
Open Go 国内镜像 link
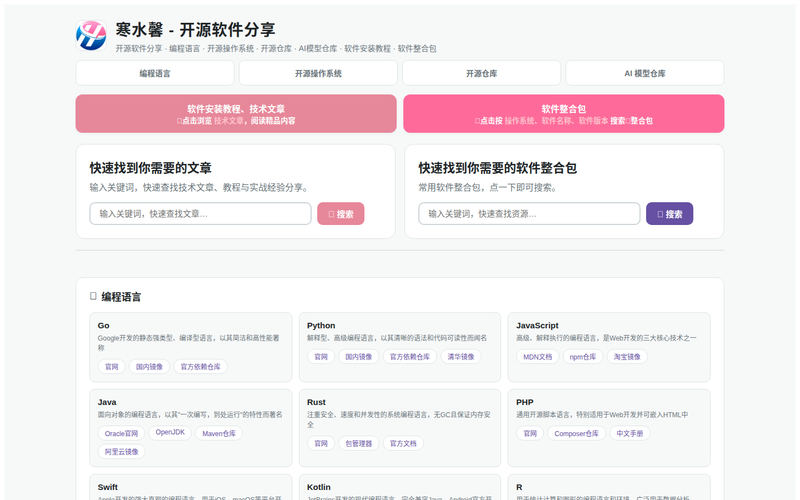click(149, 366)
